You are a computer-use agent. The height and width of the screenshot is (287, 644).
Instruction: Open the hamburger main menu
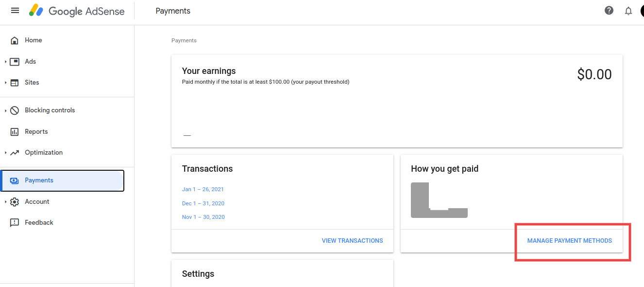(15, 10)
